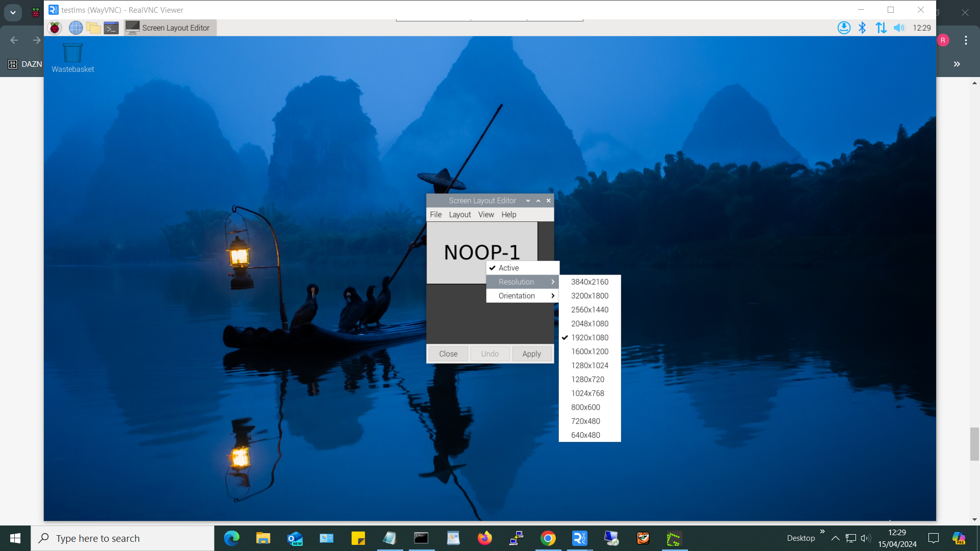Select the checked 1920x1080 resolution
Image resolution: width=980 pixels, height=551 pixels.
point(589,338)
